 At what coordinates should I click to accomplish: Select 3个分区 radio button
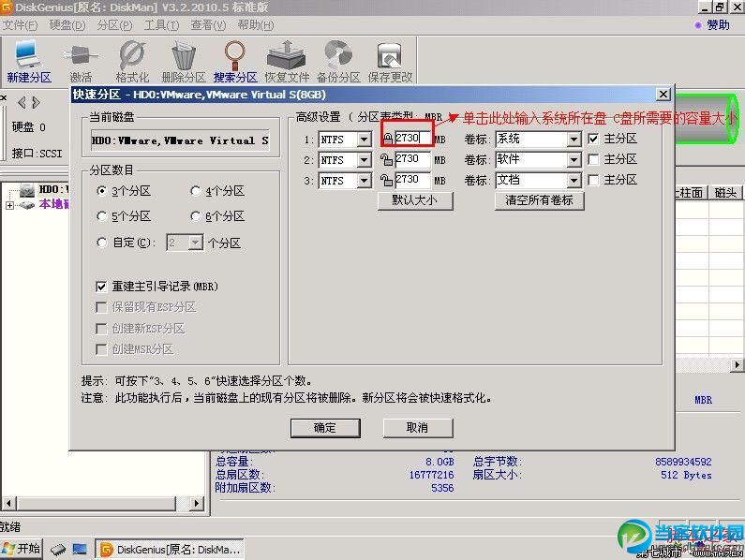pos(101,191)
